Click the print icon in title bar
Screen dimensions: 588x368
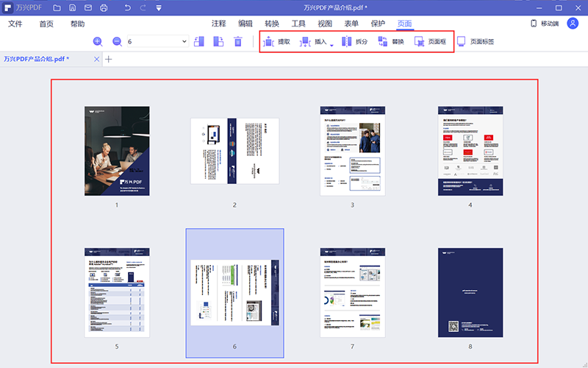(x=104, y=8)
